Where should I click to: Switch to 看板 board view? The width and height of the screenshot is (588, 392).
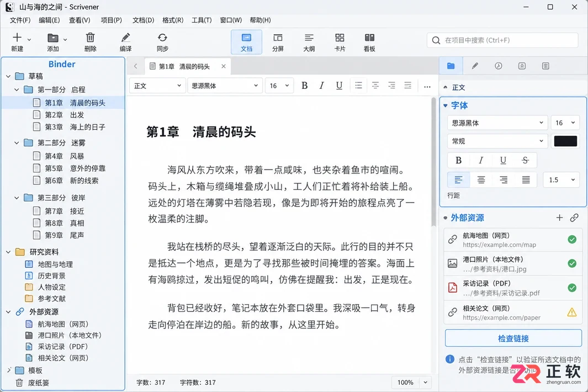369,42
